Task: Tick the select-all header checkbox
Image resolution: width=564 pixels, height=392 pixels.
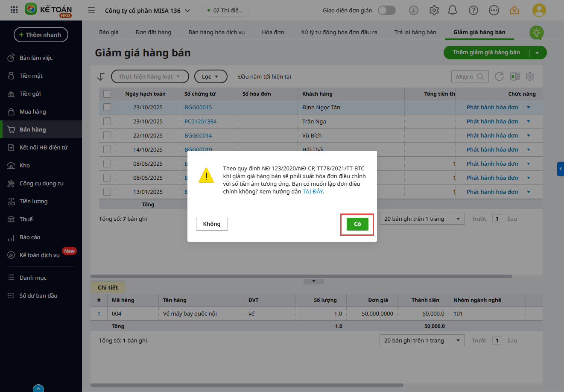Action: click(x=107, y=94)
